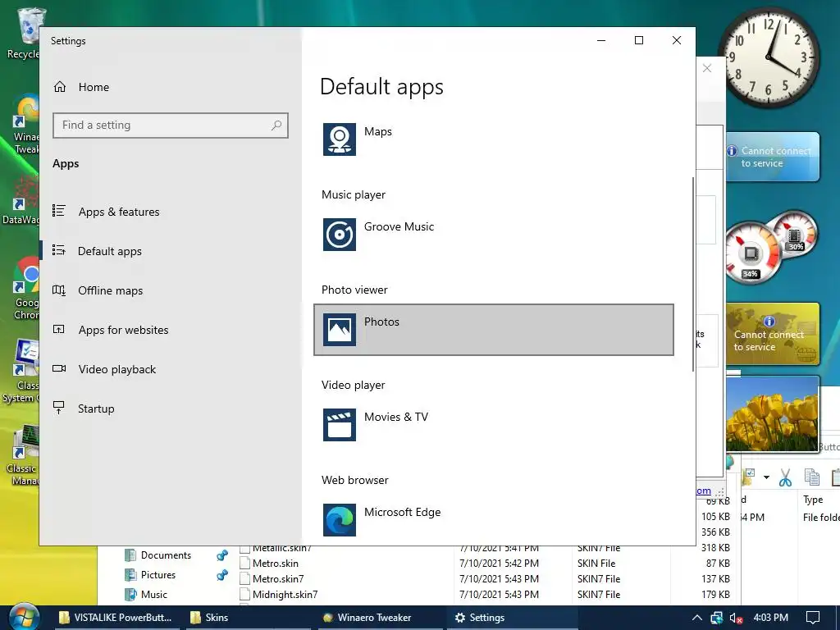Click the pin icon beside Documents
This screenshot has height=630, width=840.
(x=221, y=555)
